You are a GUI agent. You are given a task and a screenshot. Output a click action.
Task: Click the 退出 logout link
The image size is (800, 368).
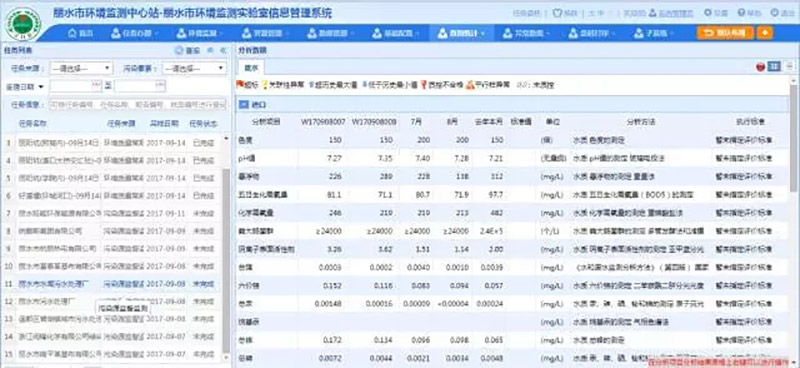pyautogui.click(x=783, y=13)
